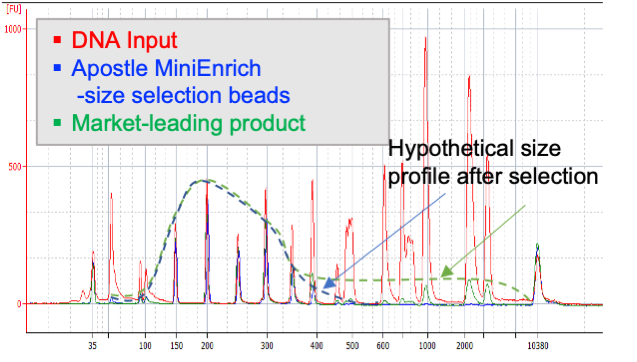The image size is (637, 362).
Task: Click the 500 y-axis value
Action: tap(15, 167)
